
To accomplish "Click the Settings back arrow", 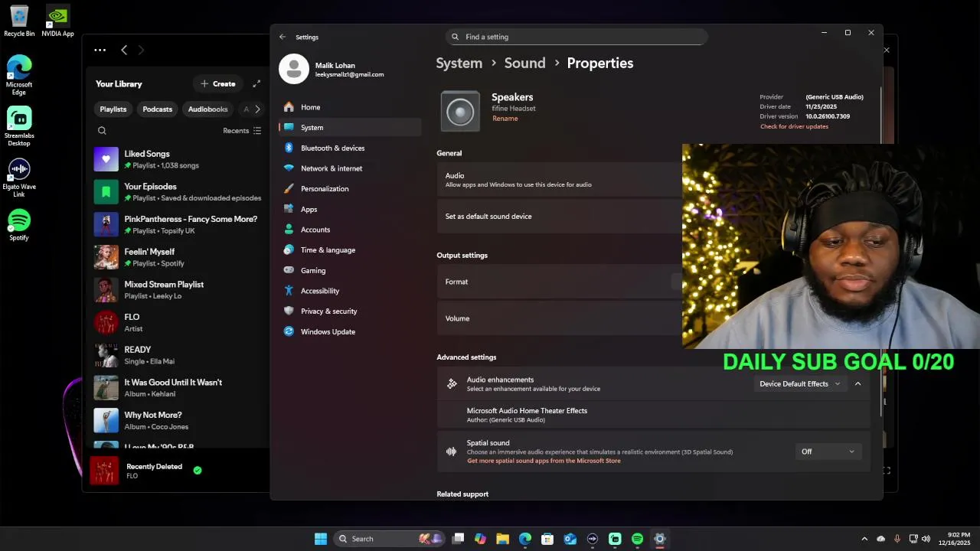I will coord(283,37).
